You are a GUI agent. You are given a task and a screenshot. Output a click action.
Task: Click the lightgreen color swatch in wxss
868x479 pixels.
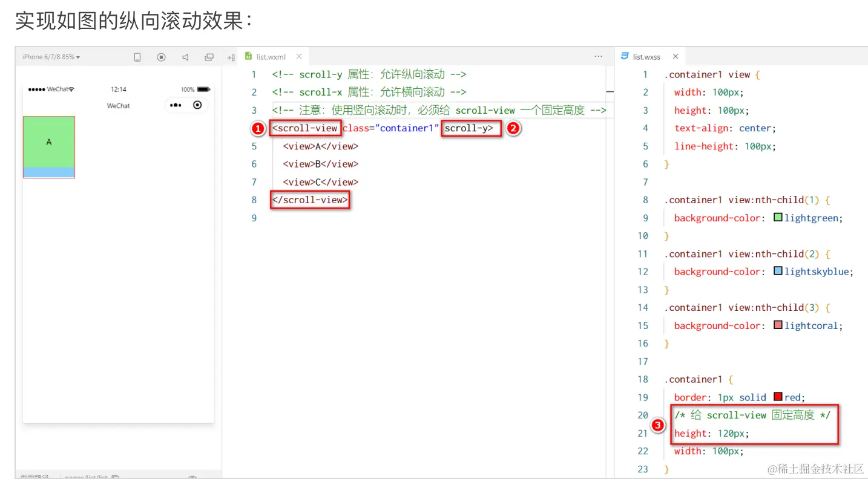click(x=778, y=218)
